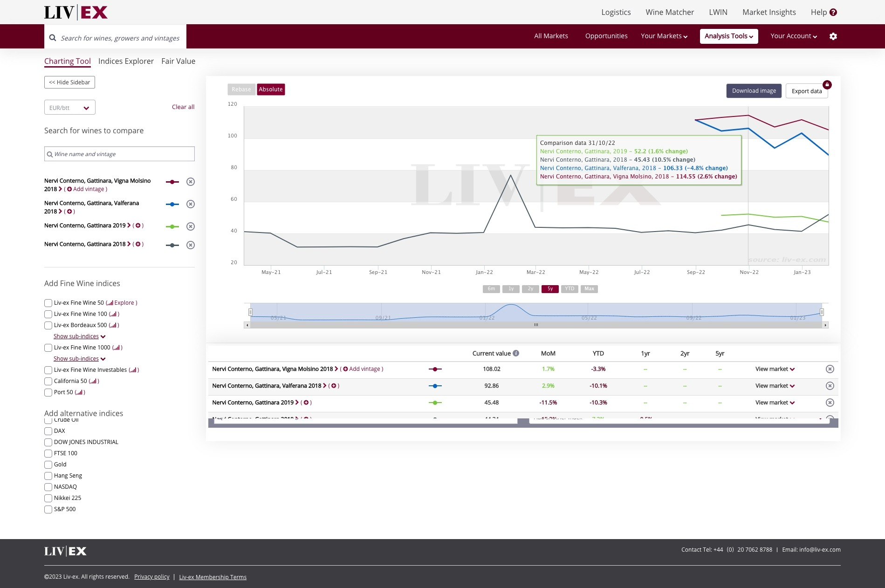Viewport: 885px width, 588px height.
Task: Remove Vigna Molsino 2018 row from table
Action: point(830,369)
